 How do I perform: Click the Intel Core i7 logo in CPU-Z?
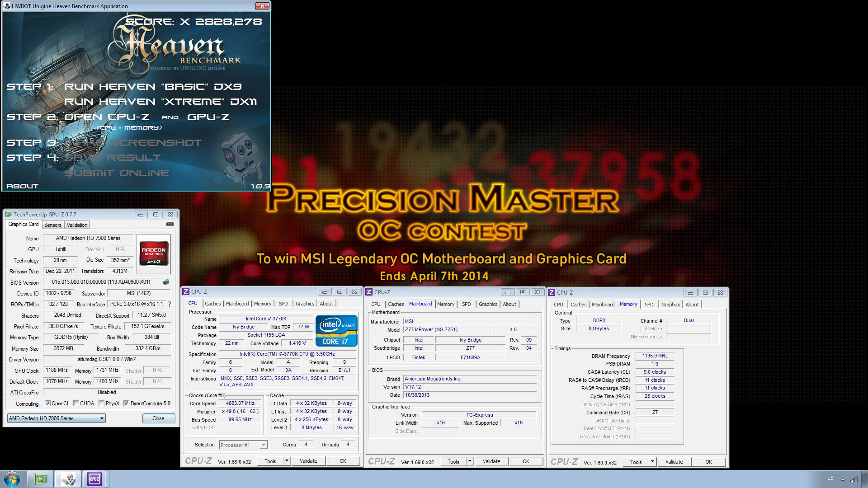[337, 331]
